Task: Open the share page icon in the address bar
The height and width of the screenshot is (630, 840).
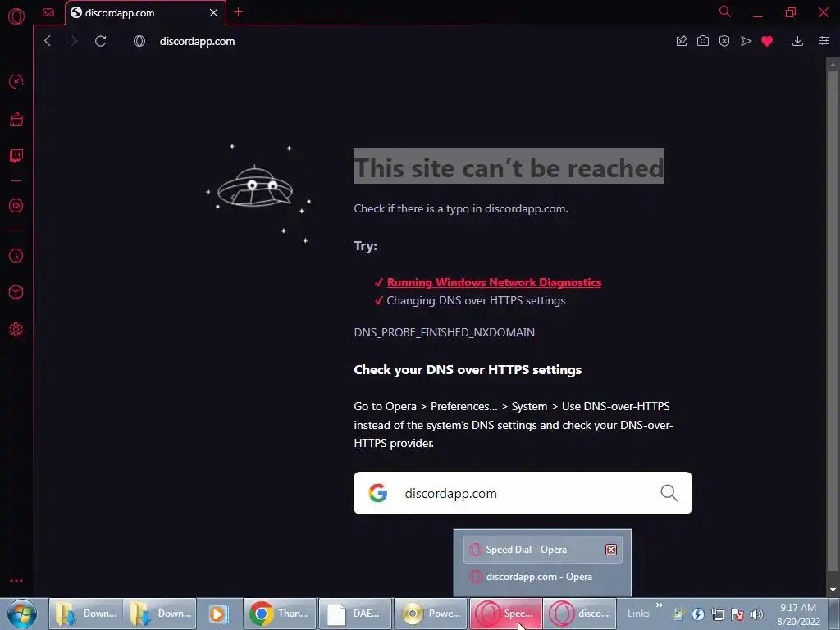Action: point(682,41)
